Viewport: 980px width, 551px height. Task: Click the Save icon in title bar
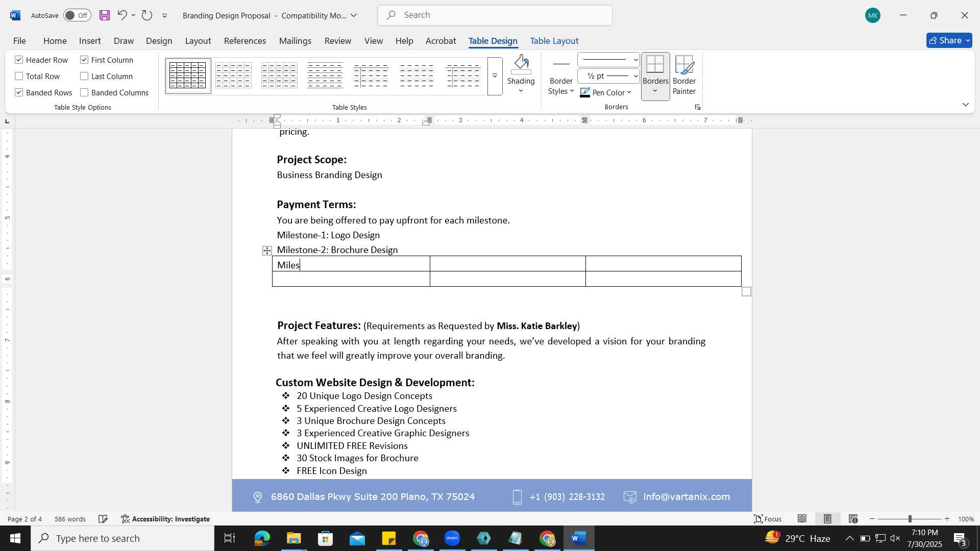click(x=105, y=15)
